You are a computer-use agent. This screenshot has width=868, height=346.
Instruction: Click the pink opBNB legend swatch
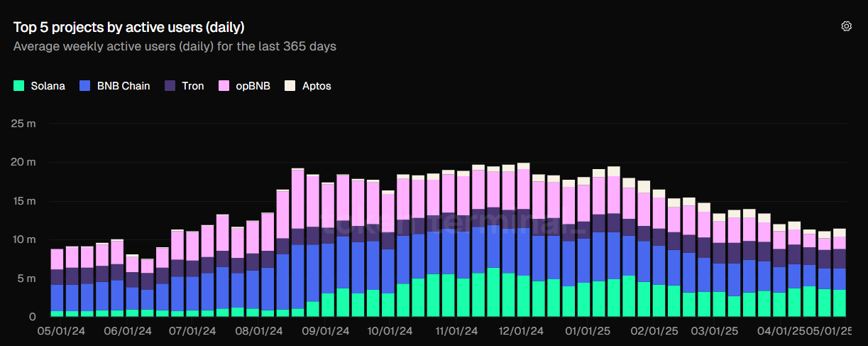click(x=224, y=86)
